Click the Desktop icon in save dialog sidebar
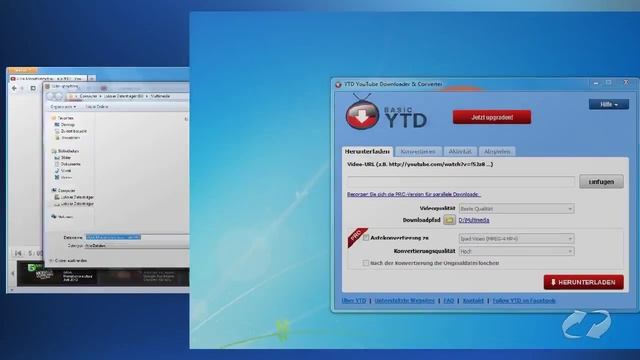This screenshot has height=360, width=640. click(x=57, y=124)
